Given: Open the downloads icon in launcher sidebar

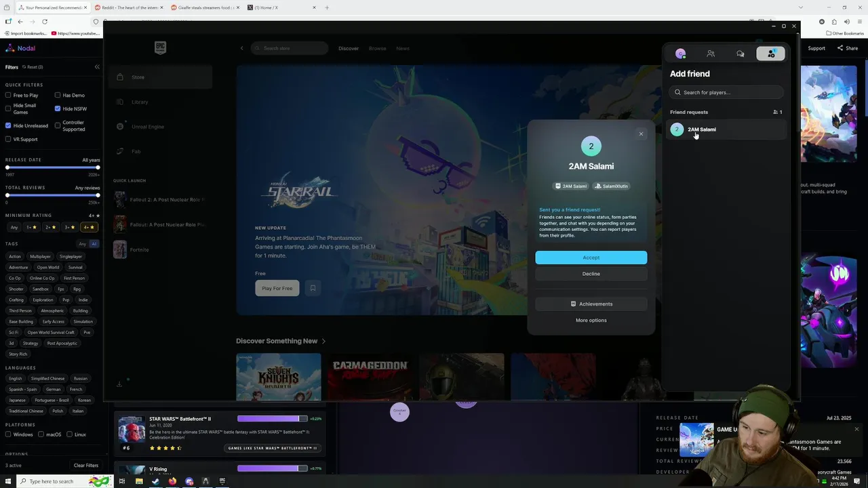Looking at the screenshot, I should pos(119,384).
